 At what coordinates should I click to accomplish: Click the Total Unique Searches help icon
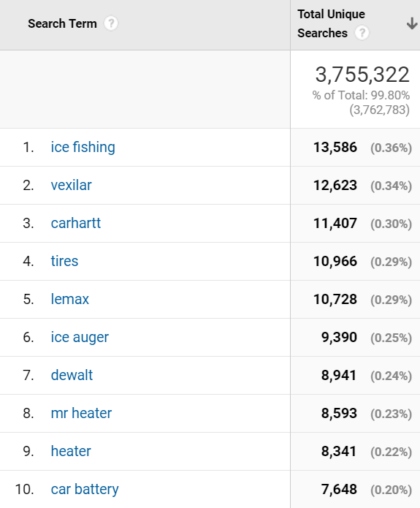tap(362, 33)
